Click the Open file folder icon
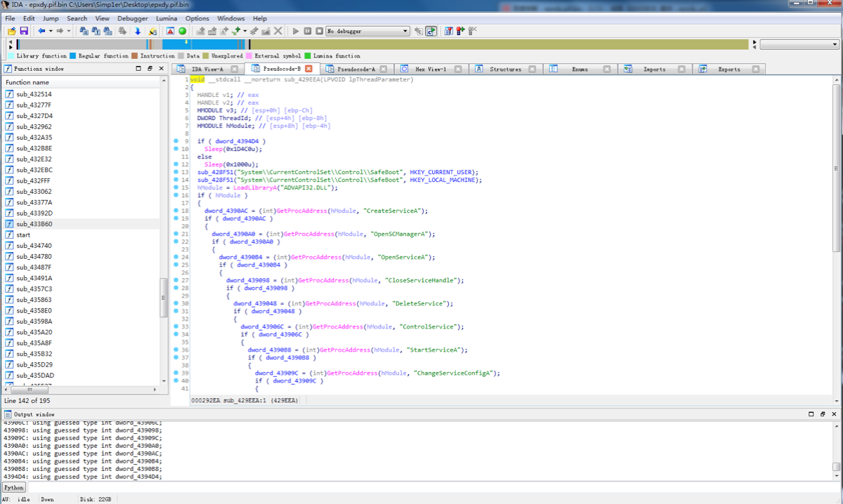The height and width of the screenshot is (504, 843). 12,31
